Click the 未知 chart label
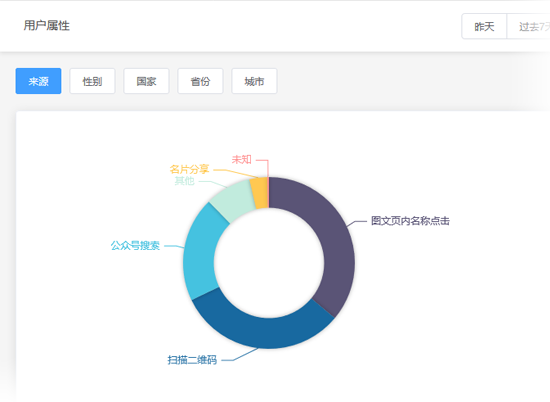 tap(242, 160)
